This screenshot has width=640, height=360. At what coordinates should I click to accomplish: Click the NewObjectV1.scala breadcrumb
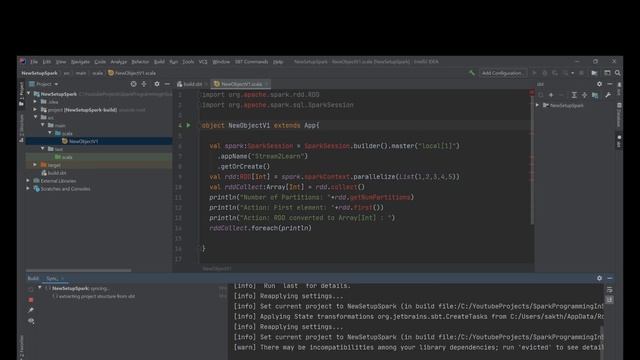pyautogui.click(x=132, y=73)
